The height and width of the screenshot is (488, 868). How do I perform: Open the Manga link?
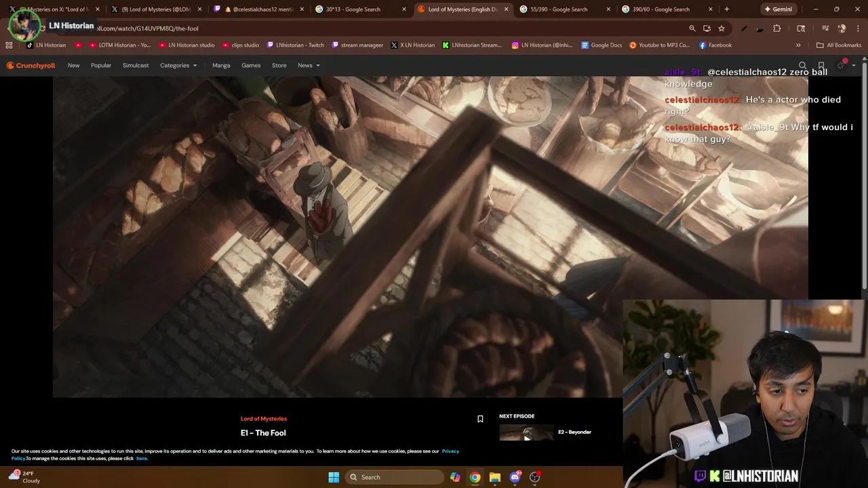[x=221, y=66]
